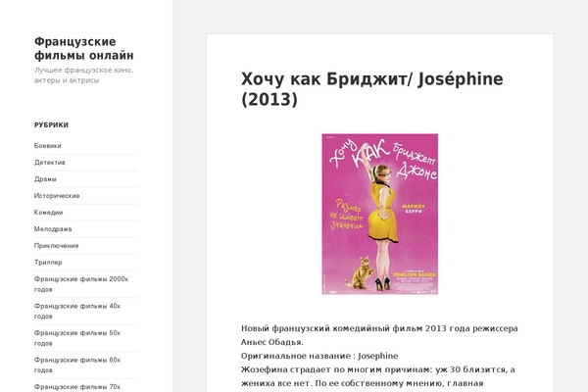This screenshot has width=588, height=392.
Task: Click the Хочу как Бриджит post title
Action: coord(372,89)
